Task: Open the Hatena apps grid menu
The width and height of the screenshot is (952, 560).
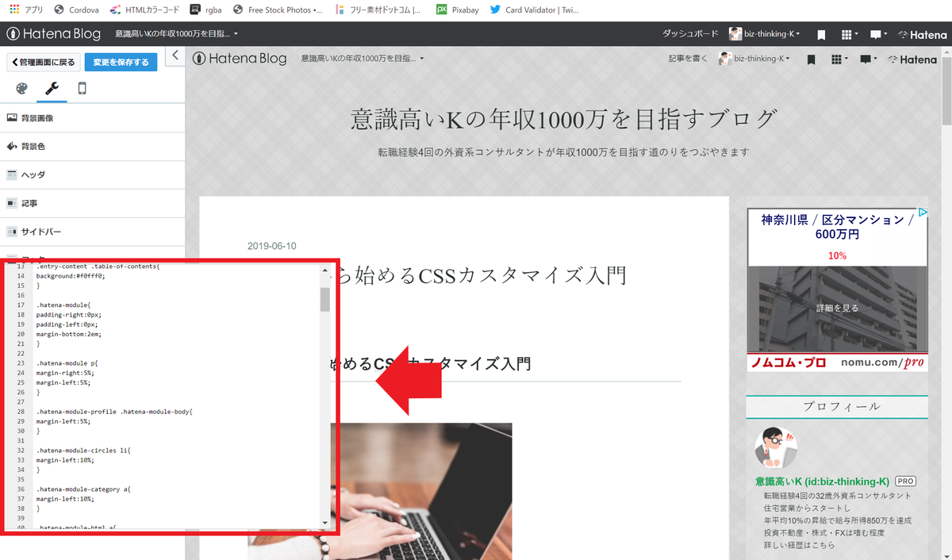Action: [848, 34]
